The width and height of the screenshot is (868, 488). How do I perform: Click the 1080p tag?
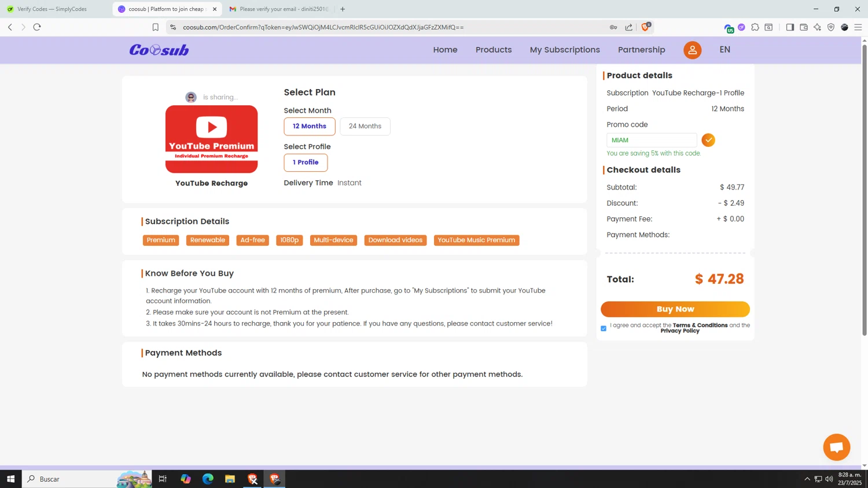289,240
